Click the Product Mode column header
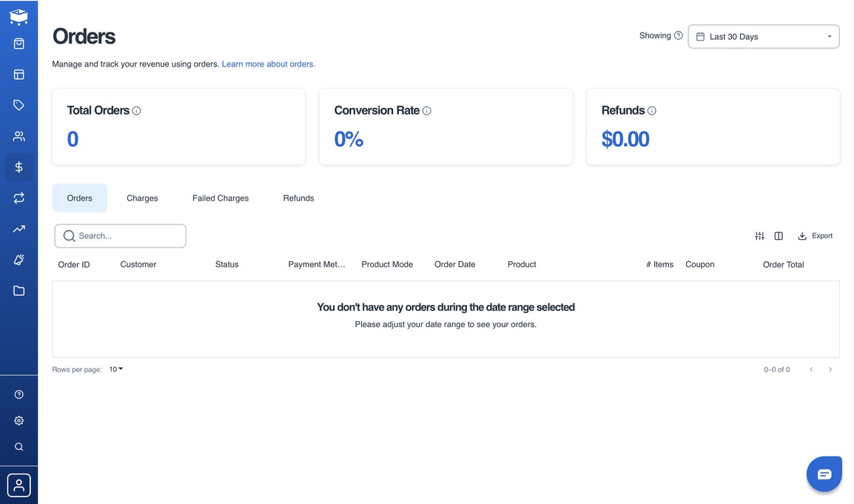This screenshot has width=854, height=504. pos(387,265)
